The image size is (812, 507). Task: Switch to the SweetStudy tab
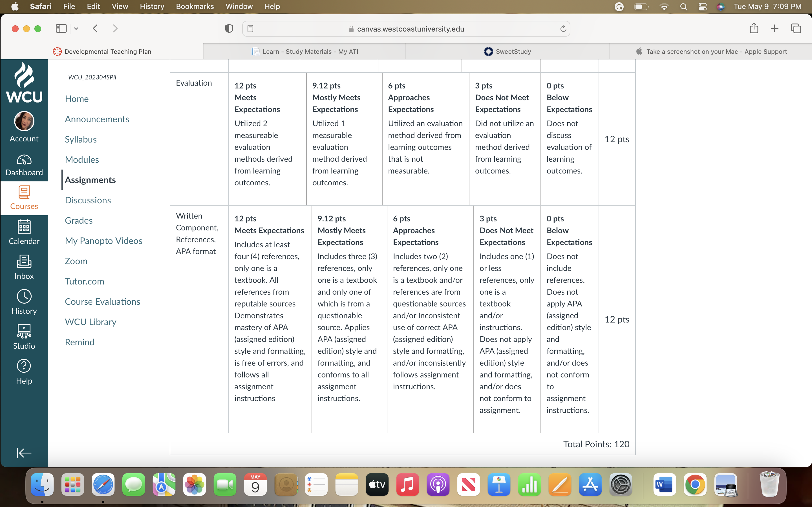coord(507,51)
